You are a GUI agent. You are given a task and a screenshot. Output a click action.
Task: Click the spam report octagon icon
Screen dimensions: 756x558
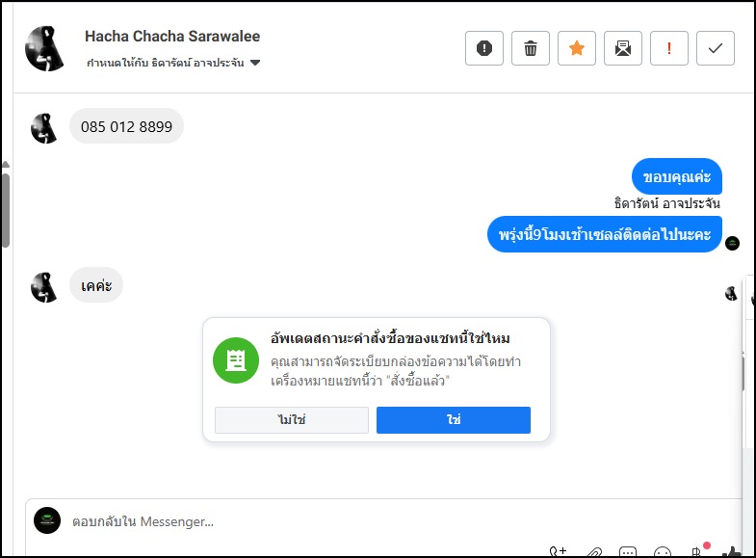[484, 48]
